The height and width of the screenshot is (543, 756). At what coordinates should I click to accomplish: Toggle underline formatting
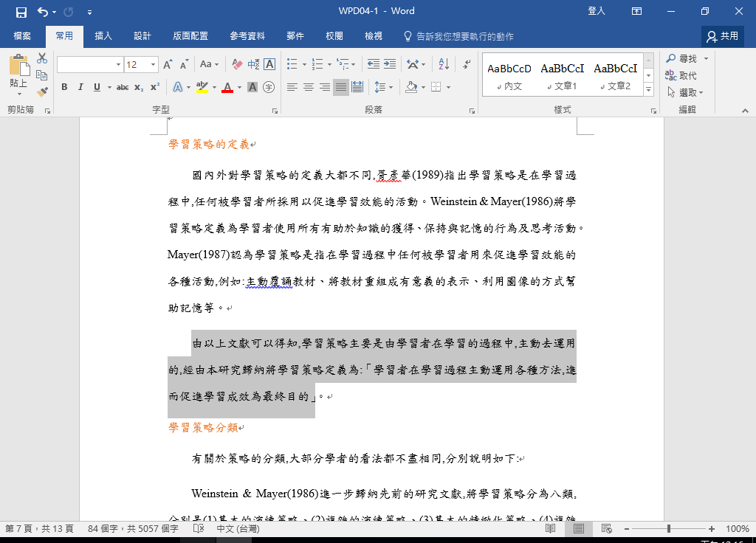[x=97, y=87]
